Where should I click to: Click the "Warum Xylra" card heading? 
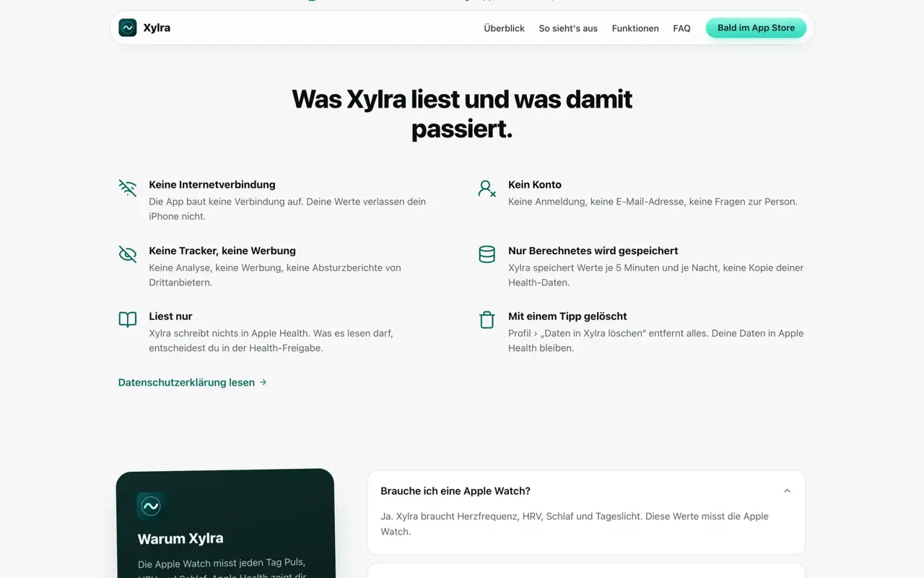click(180, 538)
